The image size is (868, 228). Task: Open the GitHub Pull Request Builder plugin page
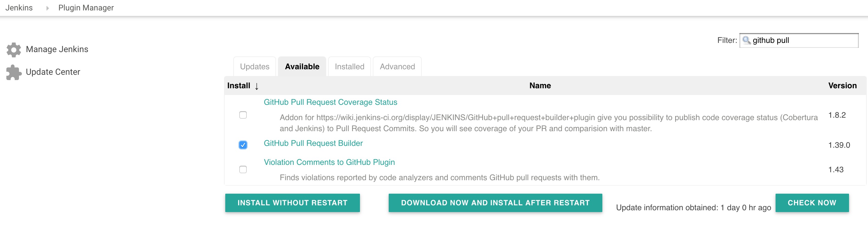[313, 143]
